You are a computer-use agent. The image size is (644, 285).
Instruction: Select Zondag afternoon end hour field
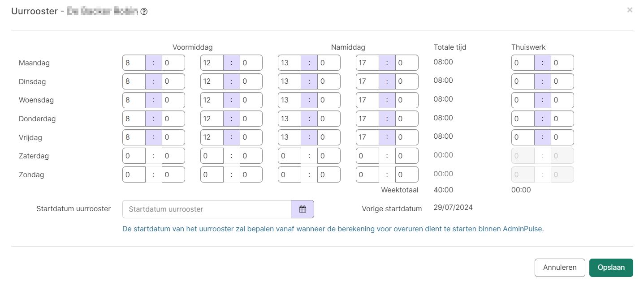coord(367,174)
